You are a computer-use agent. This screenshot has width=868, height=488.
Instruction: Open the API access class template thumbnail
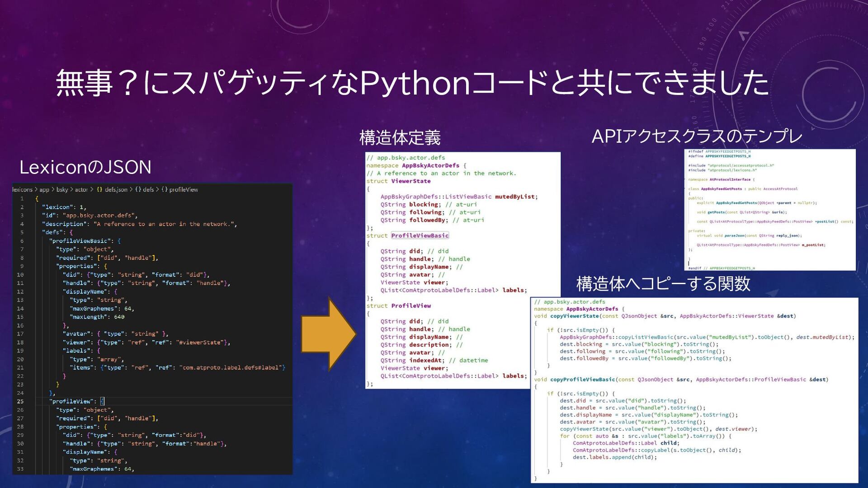click(770, 210)
